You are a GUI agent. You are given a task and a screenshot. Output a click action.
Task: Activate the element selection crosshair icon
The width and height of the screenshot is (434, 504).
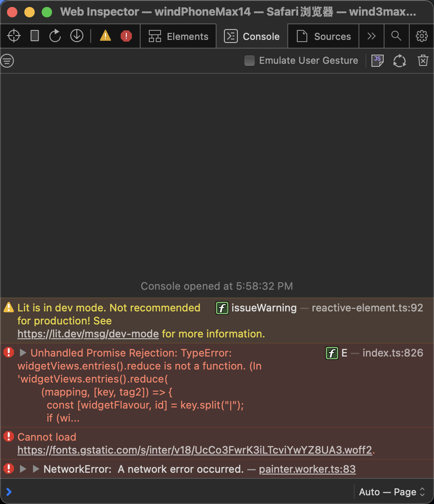[14, 36]
